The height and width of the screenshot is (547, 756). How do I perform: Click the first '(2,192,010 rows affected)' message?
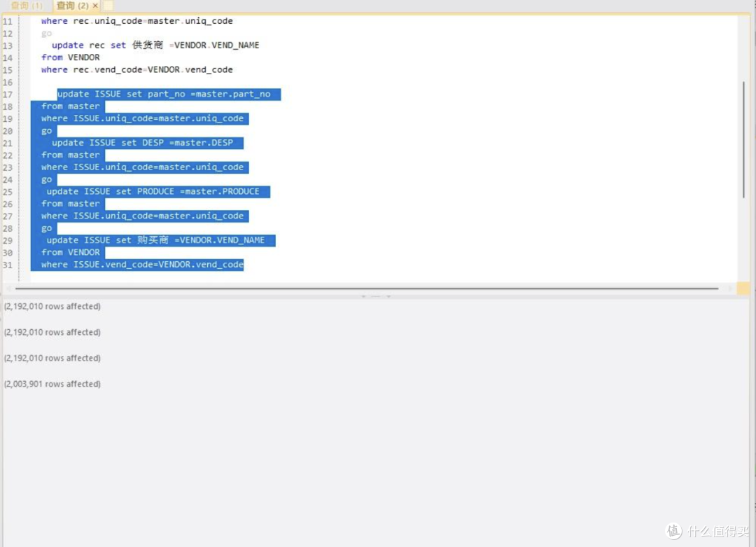tap(52, 306)
